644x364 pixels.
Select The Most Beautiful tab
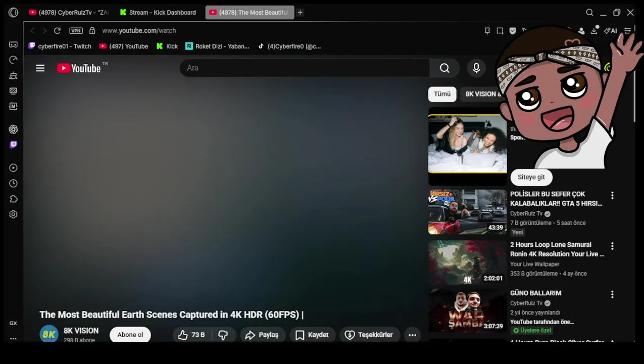click(250, 13)
